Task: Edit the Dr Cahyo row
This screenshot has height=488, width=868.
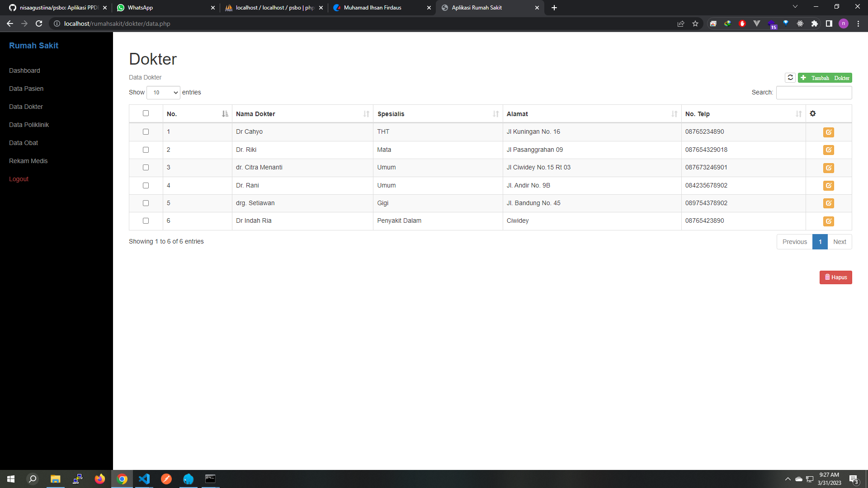Action: 828,132
